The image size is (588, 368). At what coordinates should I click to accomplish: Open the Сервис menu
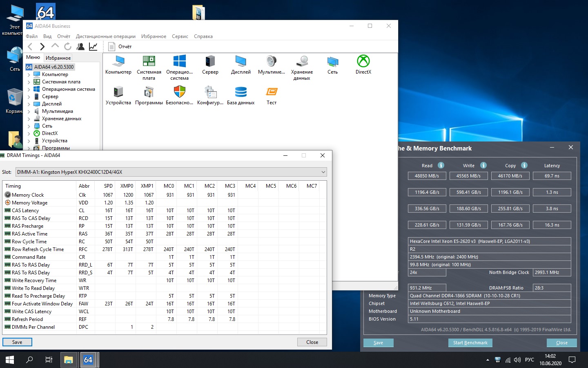[x=180, y=36]
